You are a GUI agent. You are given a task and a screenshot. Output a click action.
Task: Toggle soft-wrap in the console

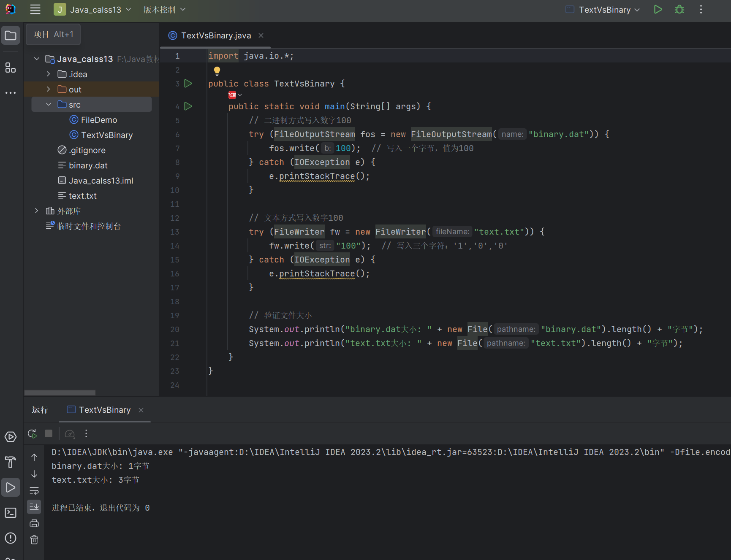coord(34,490)
